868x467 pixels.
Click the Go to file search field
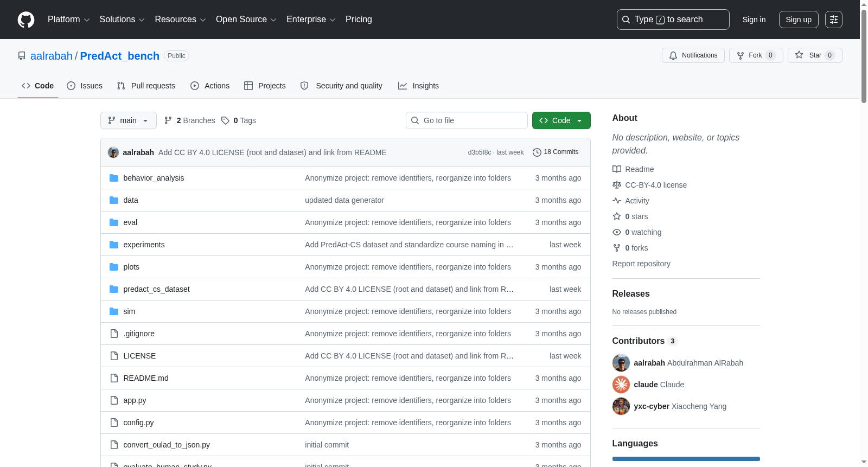coord(467,120)
